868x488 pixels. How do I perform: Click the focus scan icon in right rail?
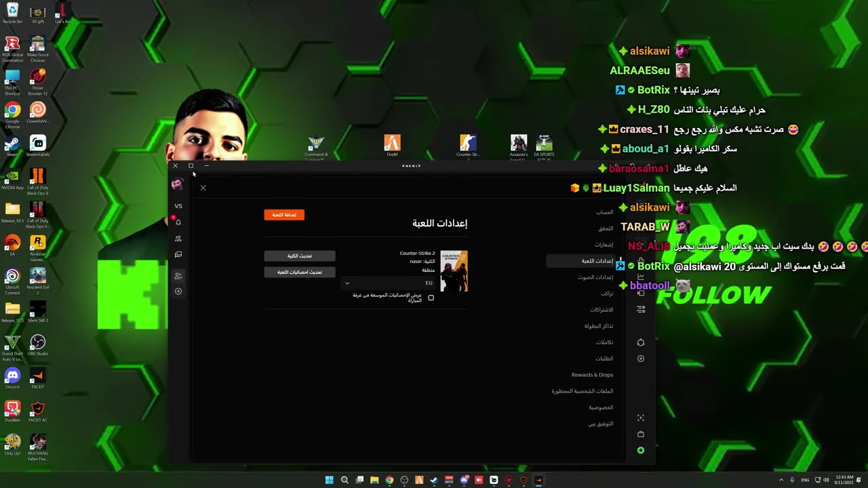click(x=641, y=418)
